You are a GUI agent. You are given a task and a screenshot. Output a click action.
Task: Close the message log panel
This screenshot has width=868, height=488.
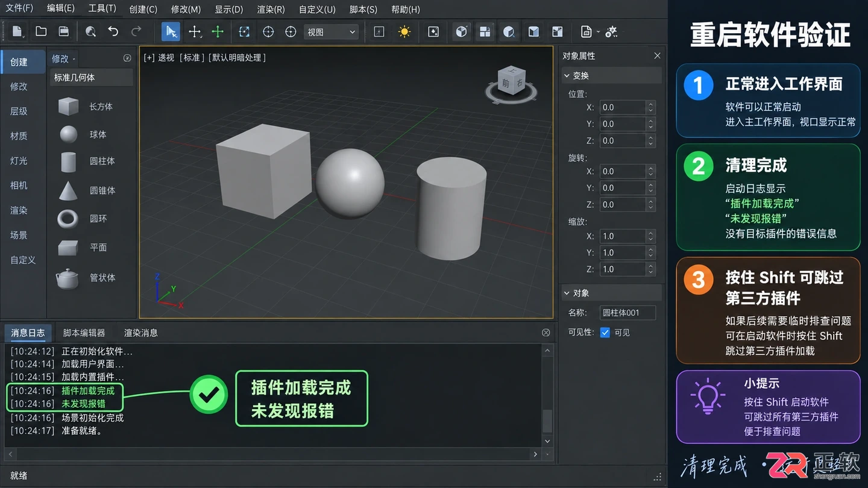(x=546, y=333)
